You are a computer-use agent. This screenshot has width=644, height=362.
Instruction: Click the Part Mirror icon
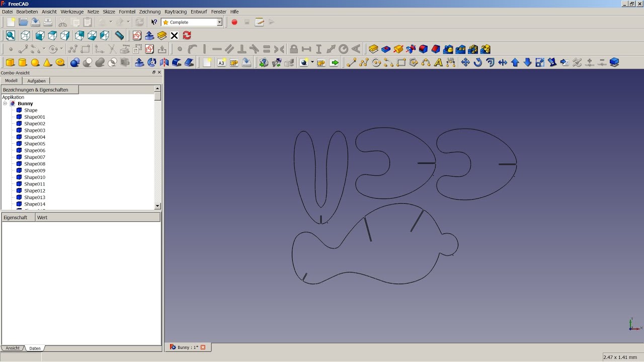[x=164, y=62]
